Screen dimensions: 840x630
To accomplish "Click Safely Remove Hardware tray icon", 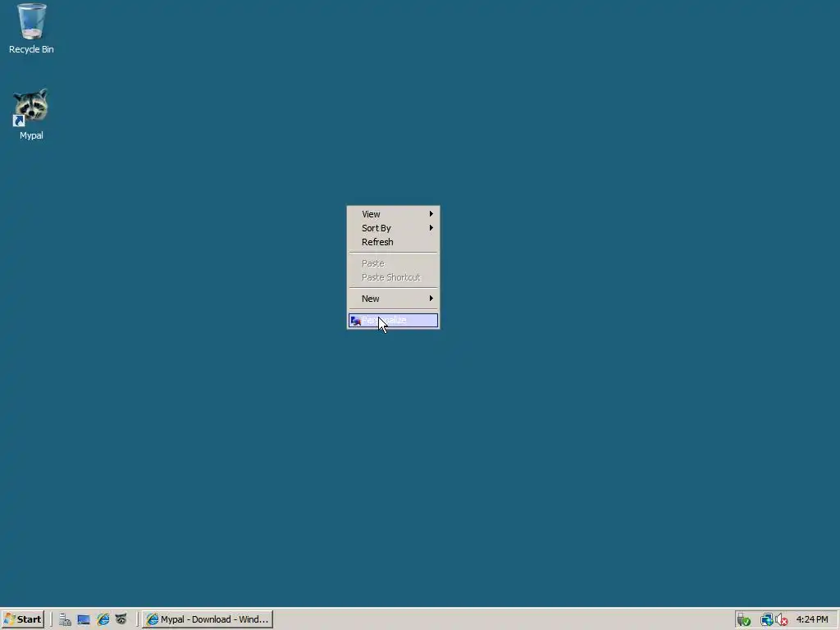I will (x=743, y=620).
